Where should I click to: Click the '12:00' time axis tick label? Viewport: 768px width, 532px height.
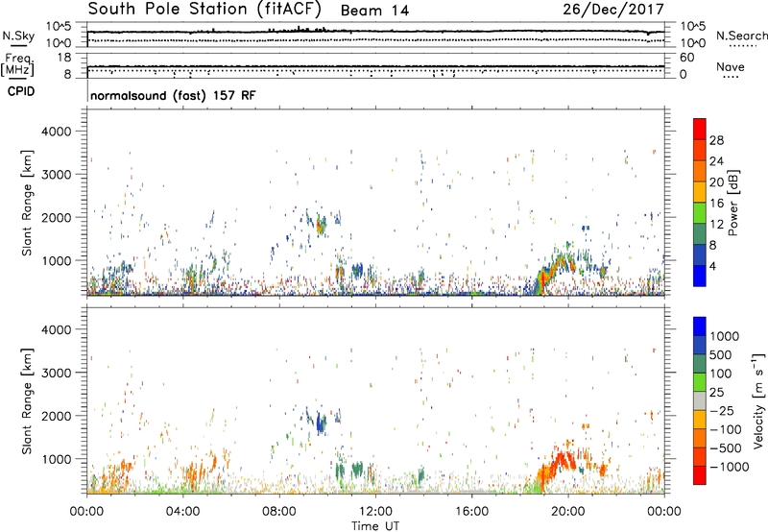point(375,512)
